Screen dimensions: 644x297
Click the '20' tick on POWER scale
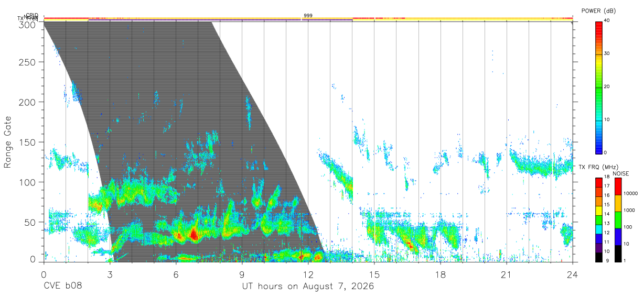coord(607,87)
